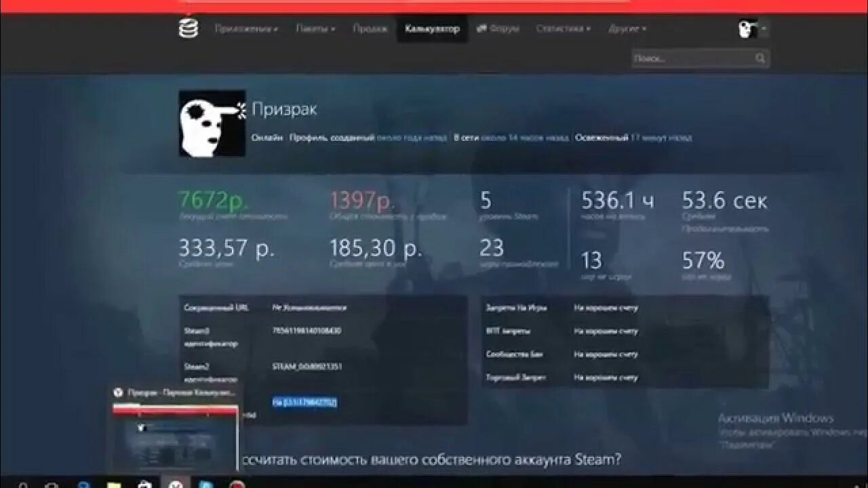Click the highlighted blue ID text
This screenshot has height=488, width=868.
pyautogui.click(x=304, y=402)
